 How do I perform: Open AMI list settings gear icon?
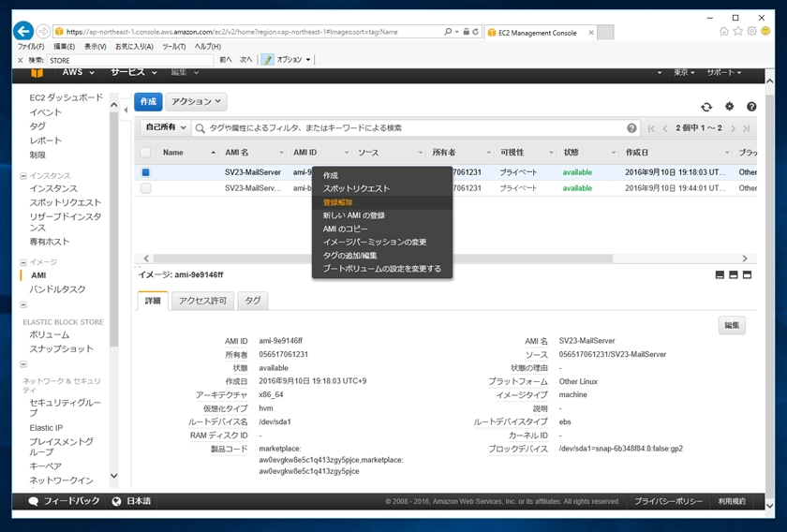(x=729, y=107)
